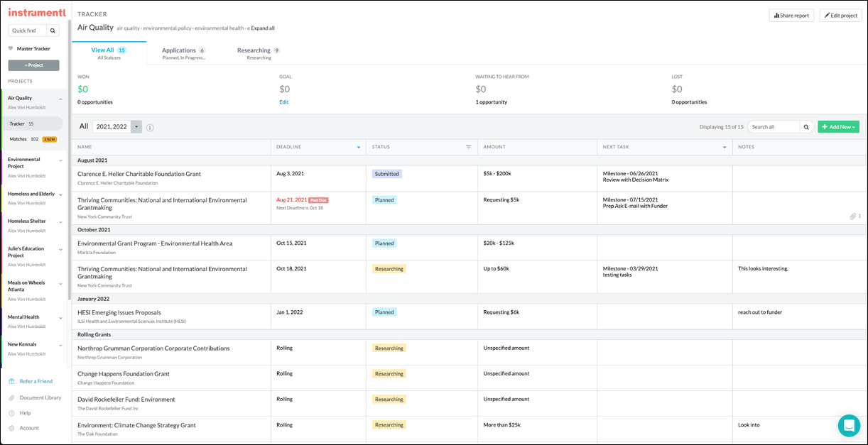Click the info icon beside the year selector
868x445 pixels.
(x=149, y=126)
